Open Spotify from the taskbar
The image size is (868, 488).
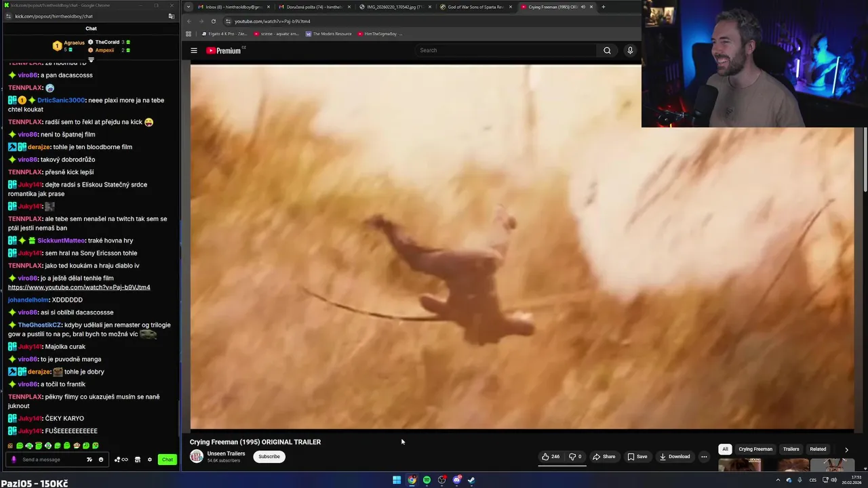tap(427, 480)
